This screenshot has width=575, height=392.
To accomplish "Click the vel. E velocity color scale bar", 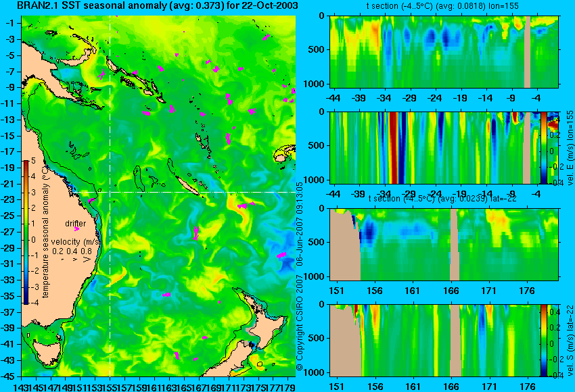I will pos(544,147).
